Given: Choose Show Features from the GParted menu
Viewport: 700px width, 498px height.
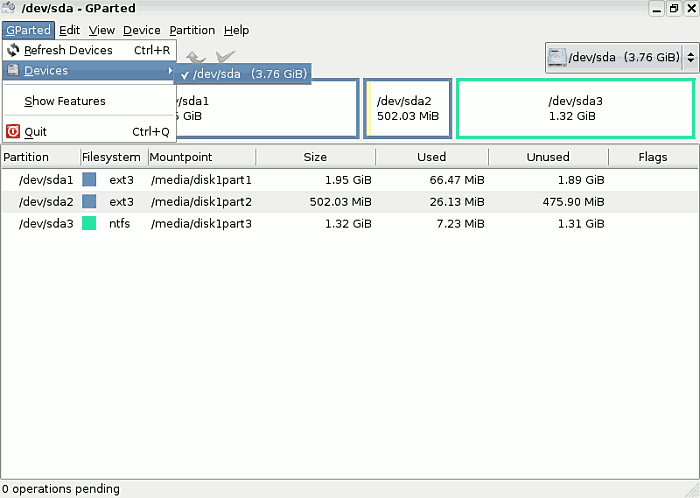Looking at the screenshot, I should coord(65,101).
